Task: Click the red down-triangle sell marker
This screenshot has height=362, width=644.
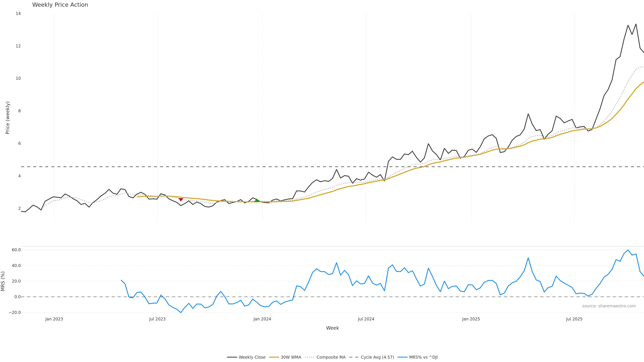Action: 181,199
